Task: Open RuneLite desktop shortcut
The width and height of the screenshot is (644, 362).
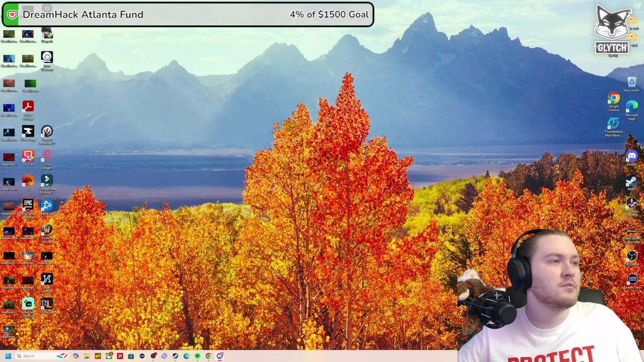Action: [x=47, y=306]
